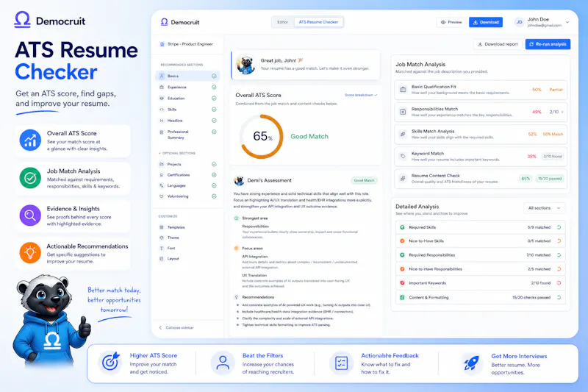The height and width of the screenshot is (392, 588).
Task: Expand the Required Skills row
Action: click(x=481, y=227)
